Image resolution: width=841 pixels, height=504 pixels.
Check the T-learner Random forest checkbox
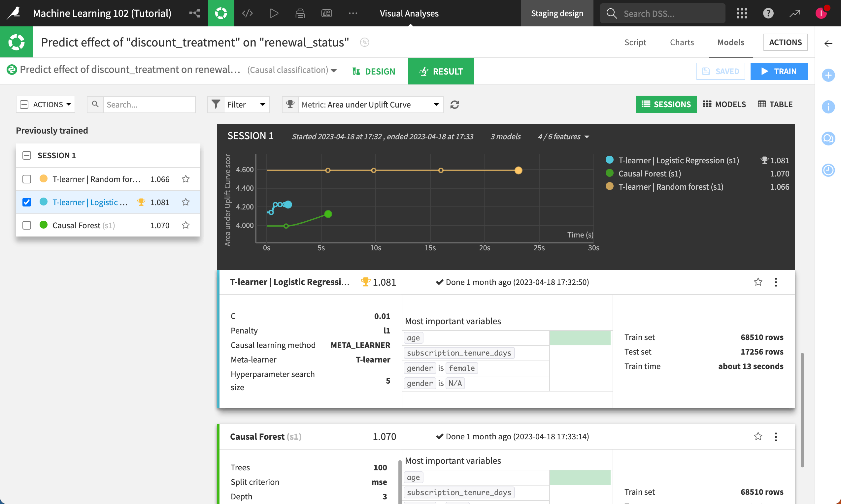click(26, 179)
